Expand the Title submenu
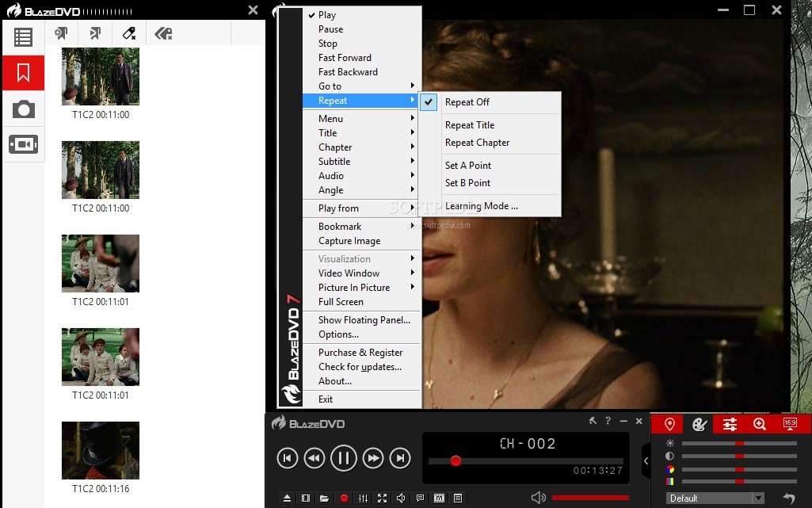The height and width of the screenshot is (508, 812). [361, 133]
